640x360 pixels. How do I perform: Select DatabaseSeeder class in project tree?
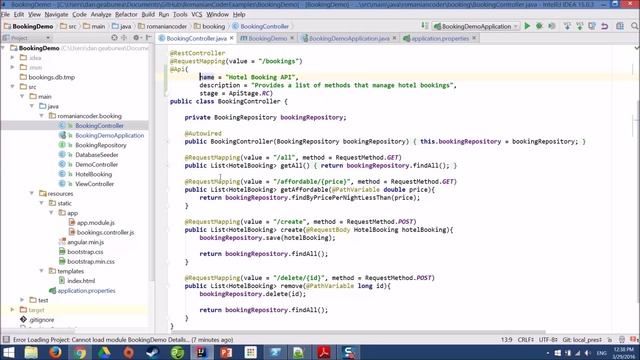97,155
